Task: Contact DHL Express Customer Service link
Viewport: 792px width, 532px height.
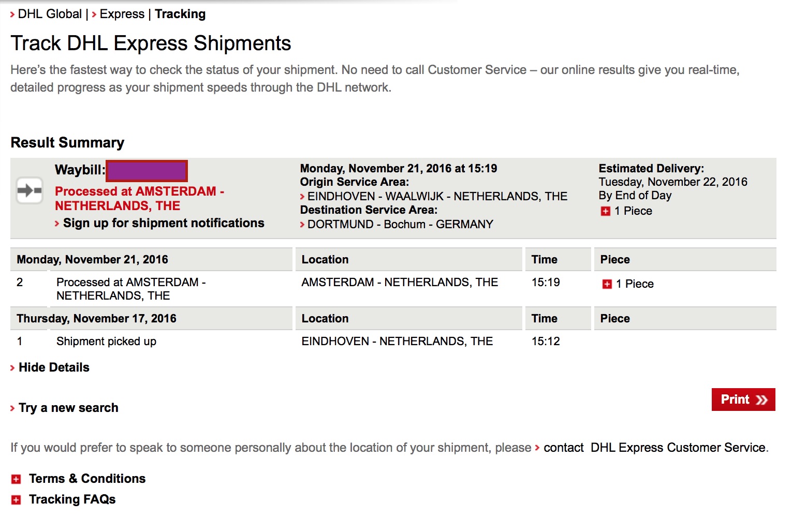Action: 654,448
